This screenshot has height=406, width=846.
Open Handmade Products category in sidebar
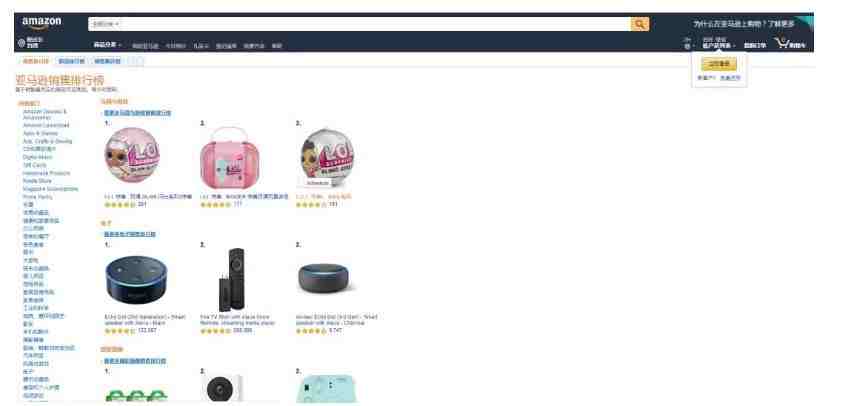pyautogui.click(x=46, y=173)
